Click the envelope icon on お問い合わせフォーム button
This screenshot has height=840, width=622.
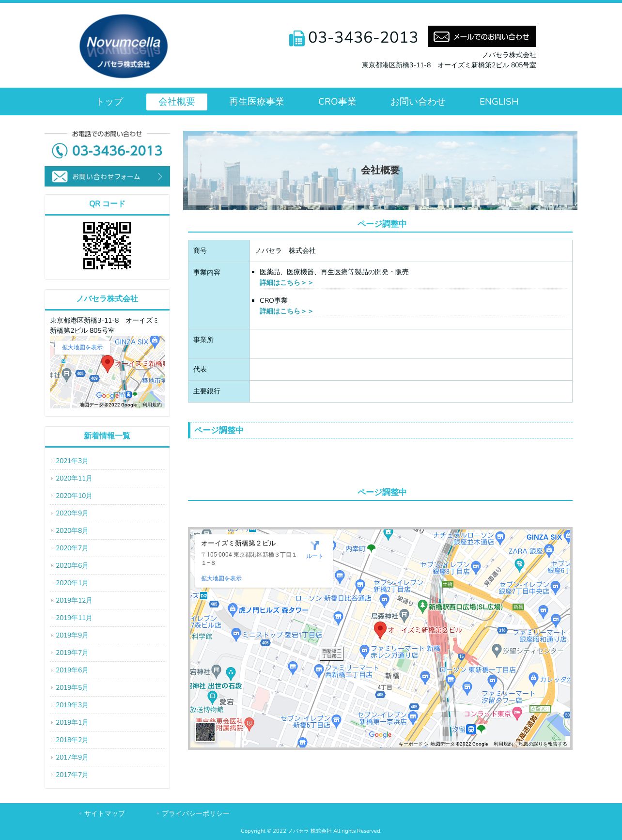(x=60, y=176)
